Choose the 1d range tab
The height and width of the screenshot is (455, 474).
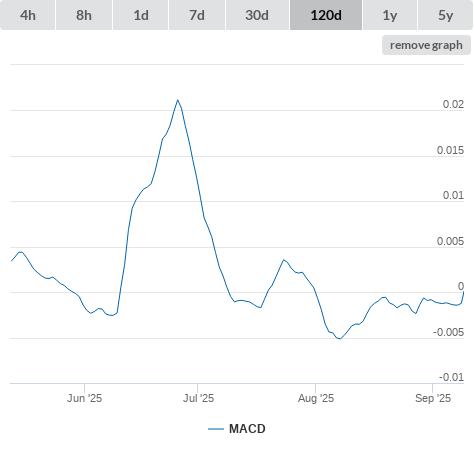click(141, 15)
